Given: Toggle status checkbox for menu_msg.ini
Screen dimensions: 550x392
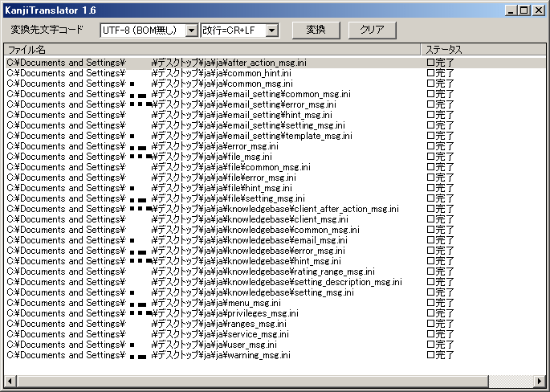Looking at the screenshot, I should (431, 303).
